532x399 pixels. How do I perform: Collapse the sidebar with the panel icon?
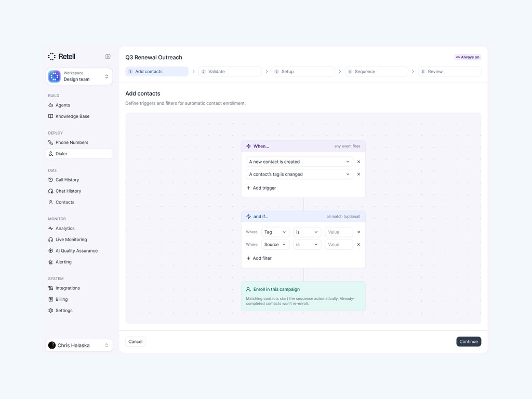(x=108, y=57)
